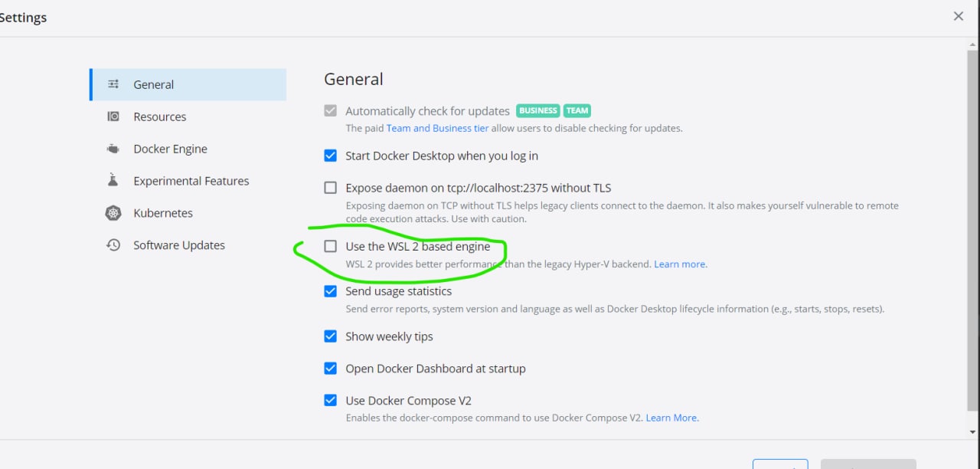
Task: Click the TEAM badge
Action: click(x=577, y=110)
